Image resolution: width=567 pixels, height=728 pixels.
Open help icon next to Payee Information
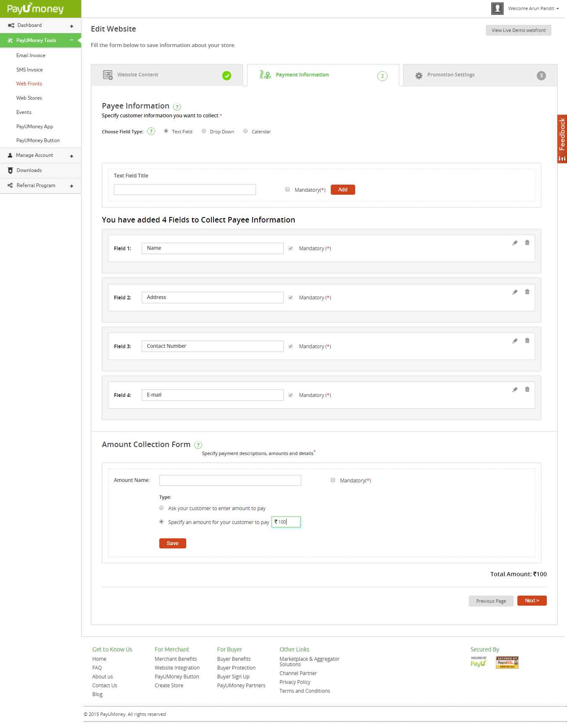[177, 107]
